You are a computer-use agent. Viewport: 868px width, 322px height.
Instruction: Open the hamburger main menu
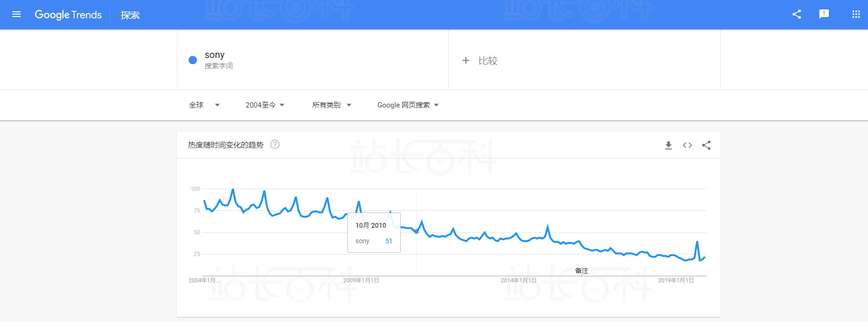tap(17, 15)
